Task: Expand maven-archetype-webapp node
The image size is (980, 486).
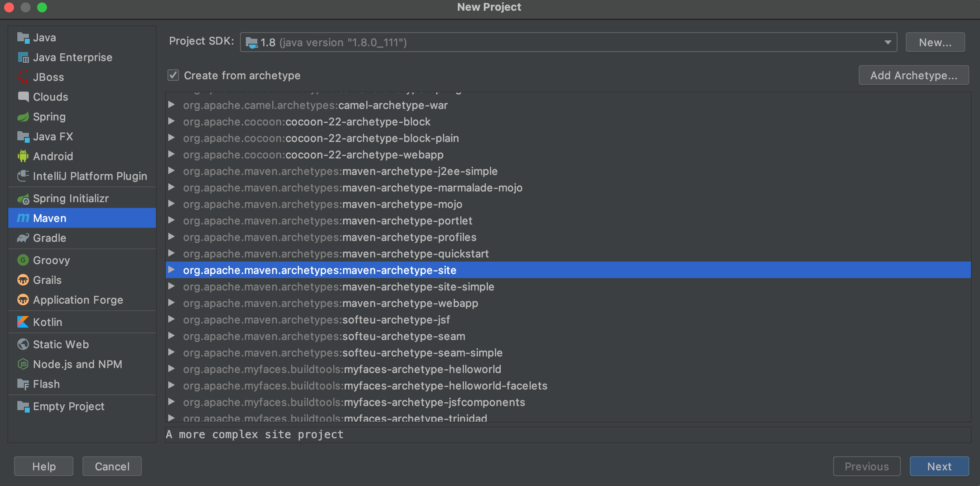Action: tap(172, 303)
